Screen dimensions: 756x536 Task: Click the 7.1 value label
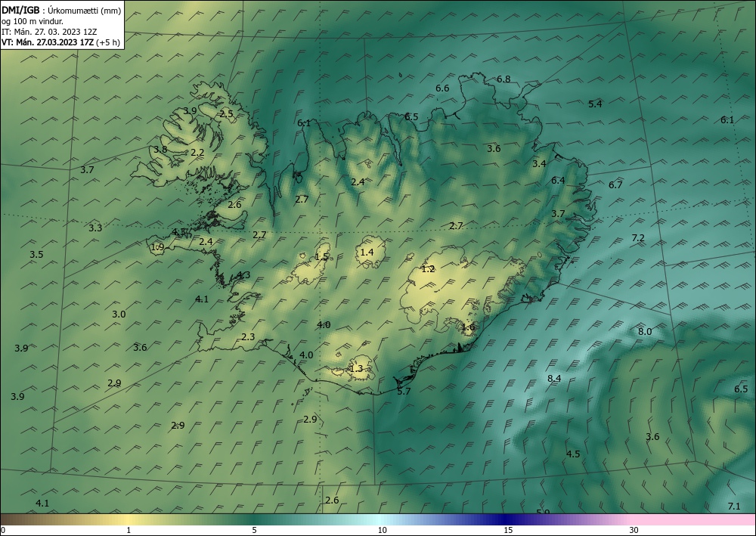coord(733,506)
